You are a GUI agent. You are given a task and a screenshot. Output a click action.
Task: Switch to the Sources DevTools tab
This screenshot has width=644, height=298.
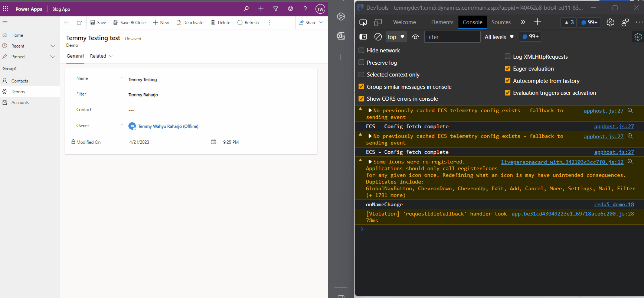[x=501, y=22]
